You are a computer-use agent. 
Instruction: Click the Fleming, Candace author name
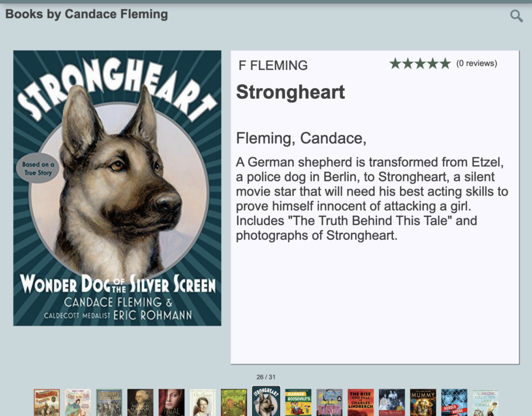(x=301, y=138)
